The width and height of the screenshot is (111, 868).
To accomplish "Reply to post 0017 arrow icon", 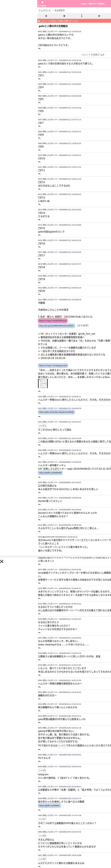I will point(39,259).
